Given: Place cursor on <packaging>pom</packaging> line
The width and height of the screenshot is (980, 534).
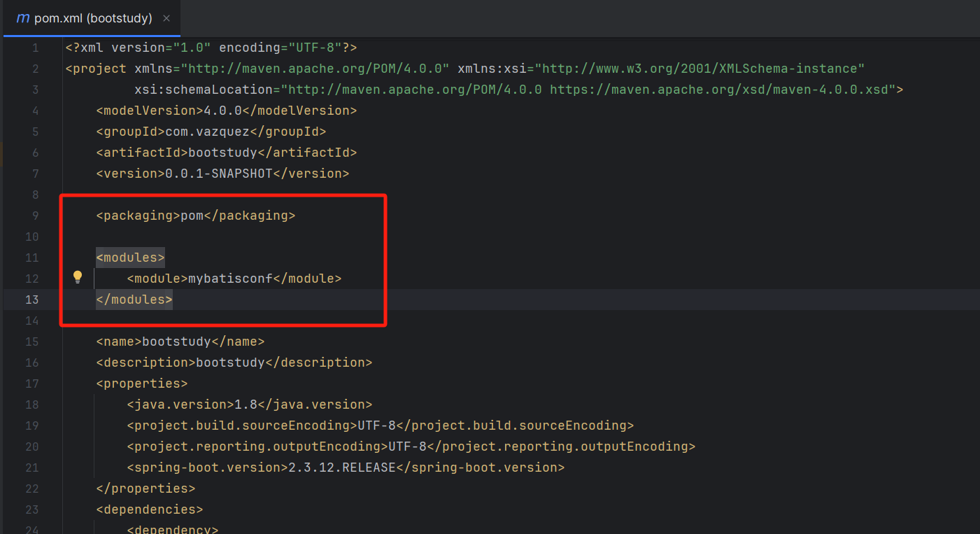Looking at the screenshot, I should pos(196,216).
